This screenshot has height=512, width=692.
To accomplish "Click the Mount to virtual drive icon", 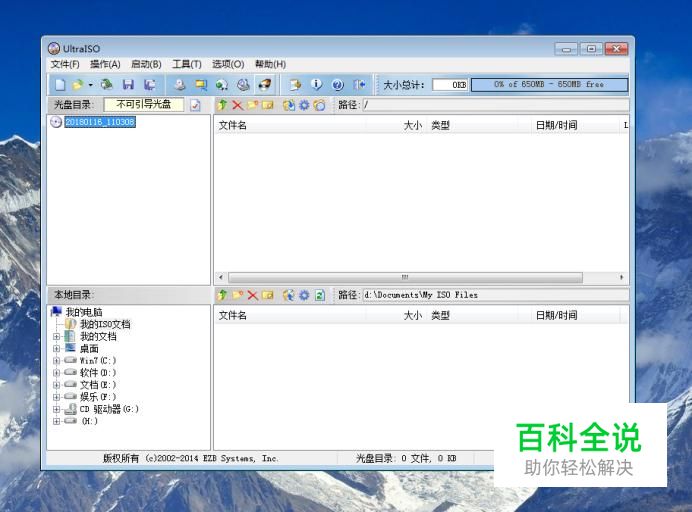I will (x=222, y=84).
